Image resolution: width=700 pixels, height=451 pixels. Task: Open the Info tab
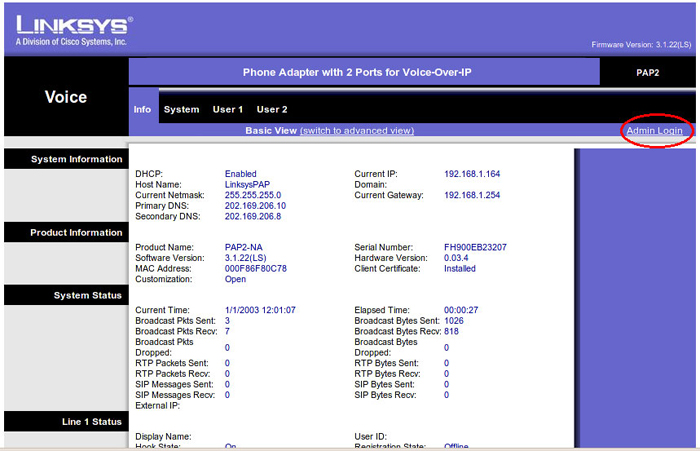[x=142, y=109]
